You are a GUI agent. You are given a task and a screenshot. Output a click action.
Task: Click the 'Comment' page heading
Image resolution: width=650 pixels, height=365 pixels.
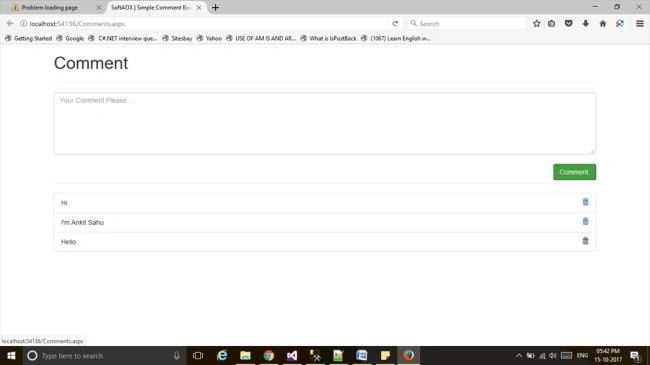pyautogui.click(x=91, y=63)
